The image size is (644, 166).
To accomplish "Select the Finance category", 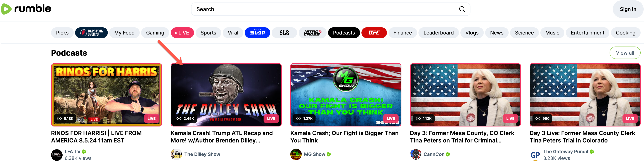I will [x=402, y=33].
